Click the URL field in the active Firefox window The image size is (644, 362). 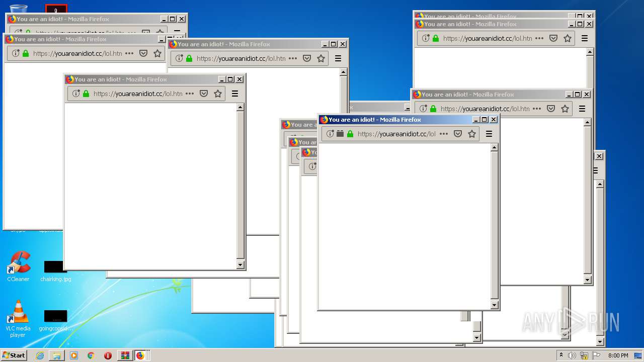click(x=396, y=134)
